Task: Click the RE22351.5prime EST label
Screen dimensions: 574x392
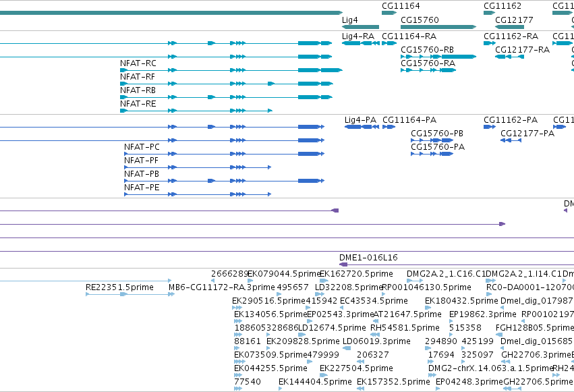Action: 119,287
